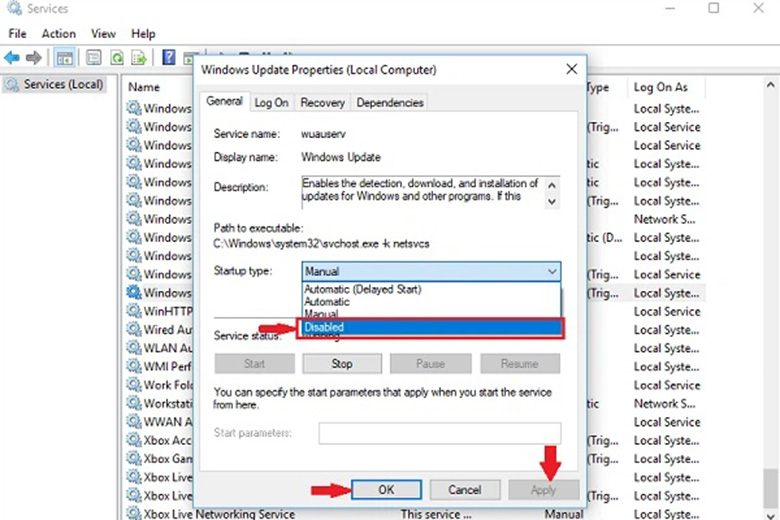Switch to the Log On tab
The height and width of the screenshot is (520, 780).
(x=271, y=103)
